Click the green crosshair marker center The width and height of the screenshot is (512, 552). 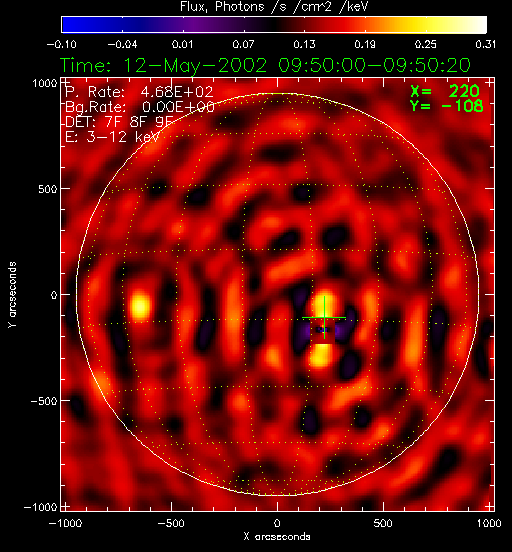(324, 318)
